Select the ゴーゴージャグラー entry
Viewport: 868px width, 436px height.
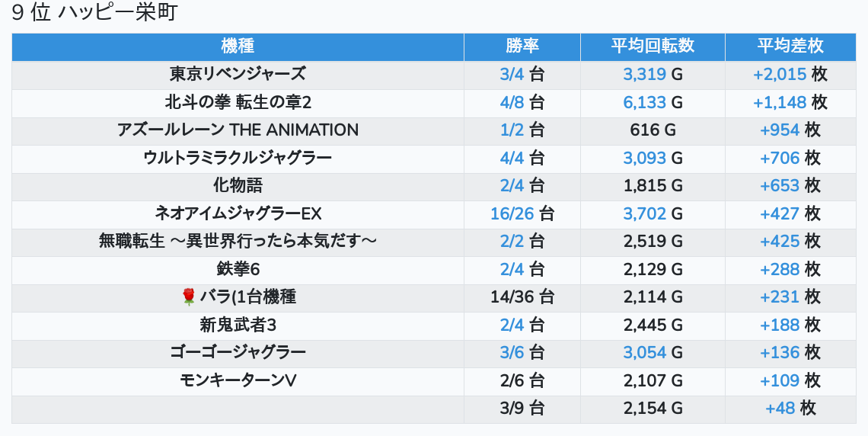tap(238, 353)
